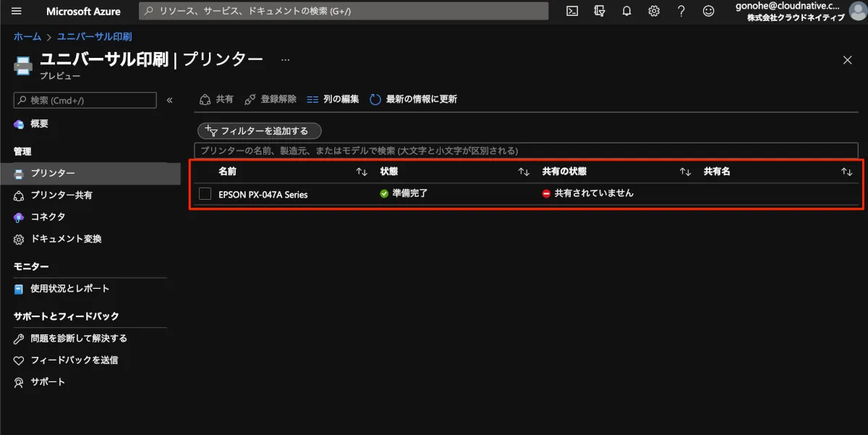Open the portal settings gear
The width and height of the screenshot is (868, 435).
click(x=654, y=11)
